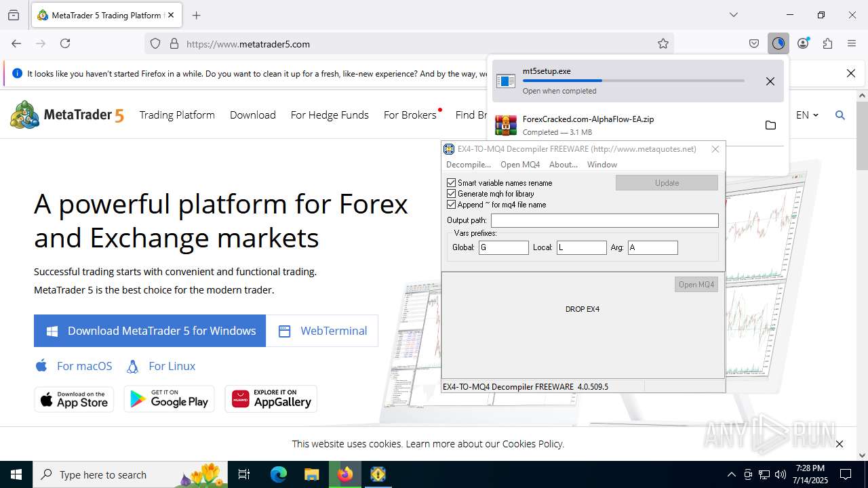This screenshot has height=488, width=868.
Task: Reload the current page
Action: 65,43
